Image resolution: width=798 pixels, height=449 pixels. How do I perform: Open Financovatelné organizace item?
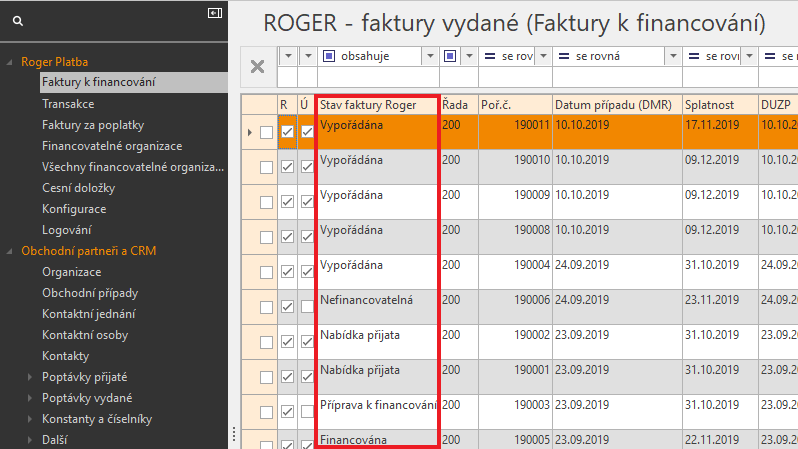click(112, 146)
